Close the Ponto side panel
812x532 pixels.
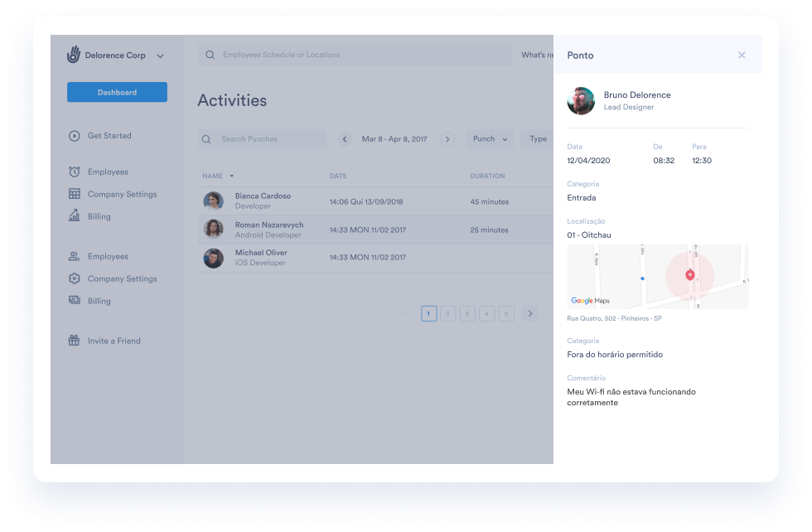click(742, 56)
